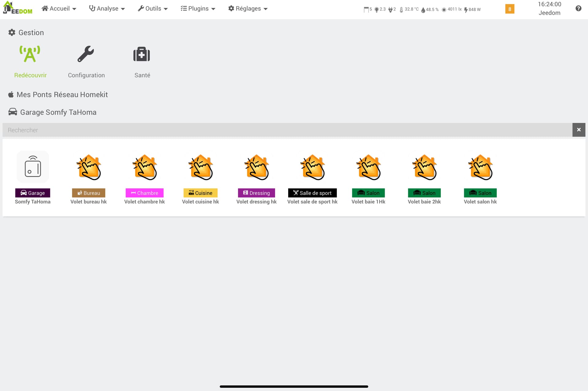Expand the Analyse dropdown menu

[x=107, y=9]
